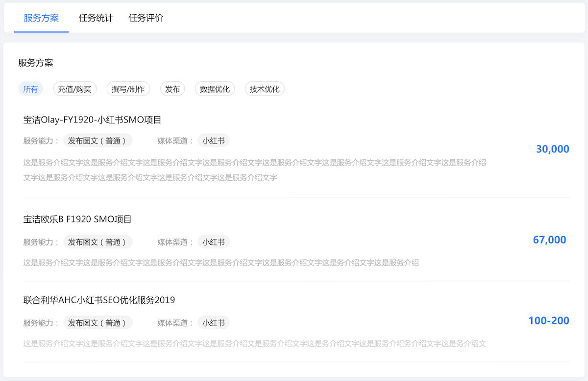Image resolution: width=588 pixels, height=381 pixels.
Task: Click 服务能力 label in the Olay row
Action: pos(41,141)
